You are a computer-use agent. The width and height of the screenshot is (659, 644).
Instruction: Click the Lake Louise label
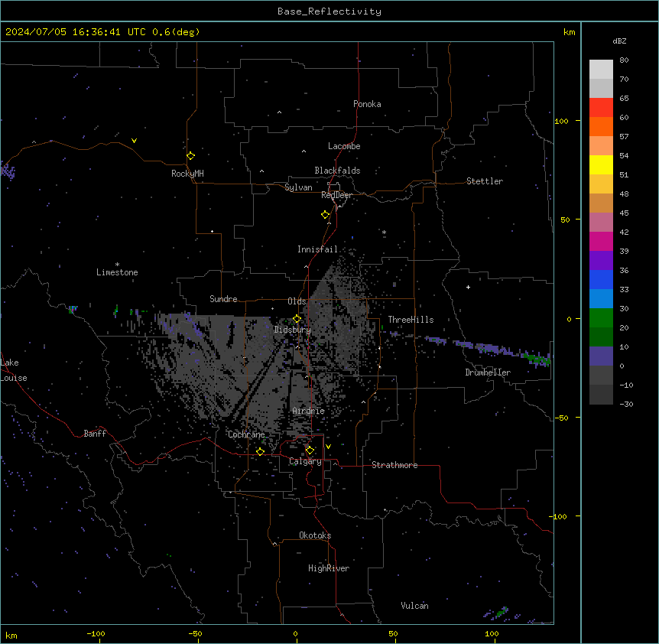tap(14, 370)
